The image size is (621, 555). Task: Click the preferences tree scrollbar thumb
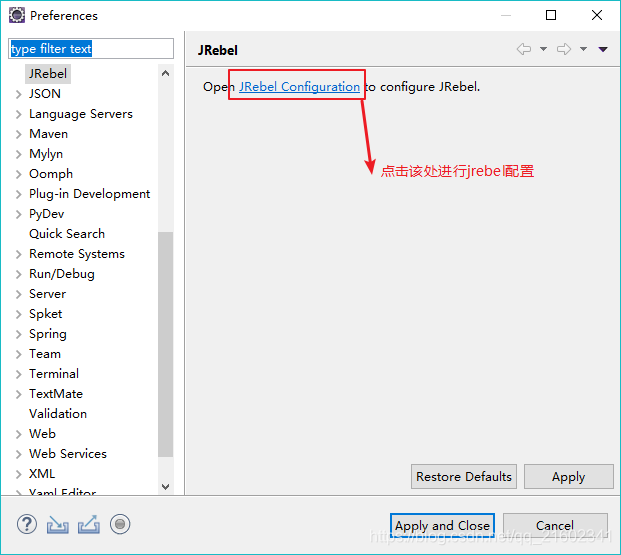166,344
